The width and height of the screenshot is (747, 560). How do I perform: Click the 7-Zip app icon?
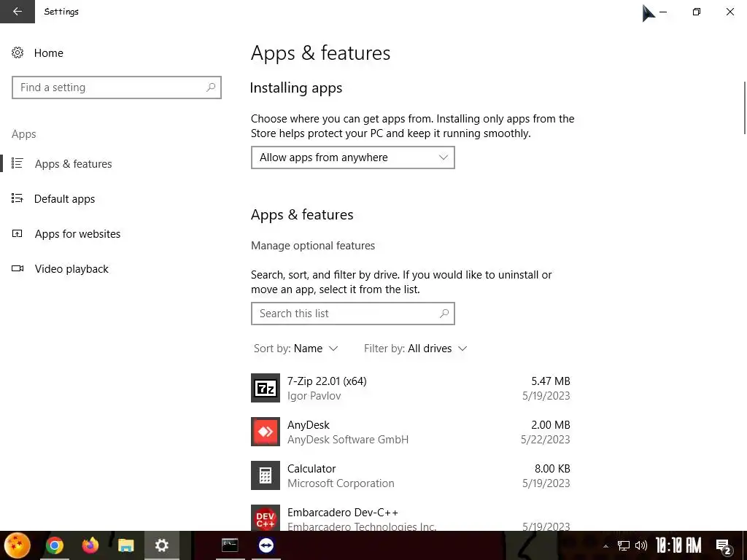[266, 388]
